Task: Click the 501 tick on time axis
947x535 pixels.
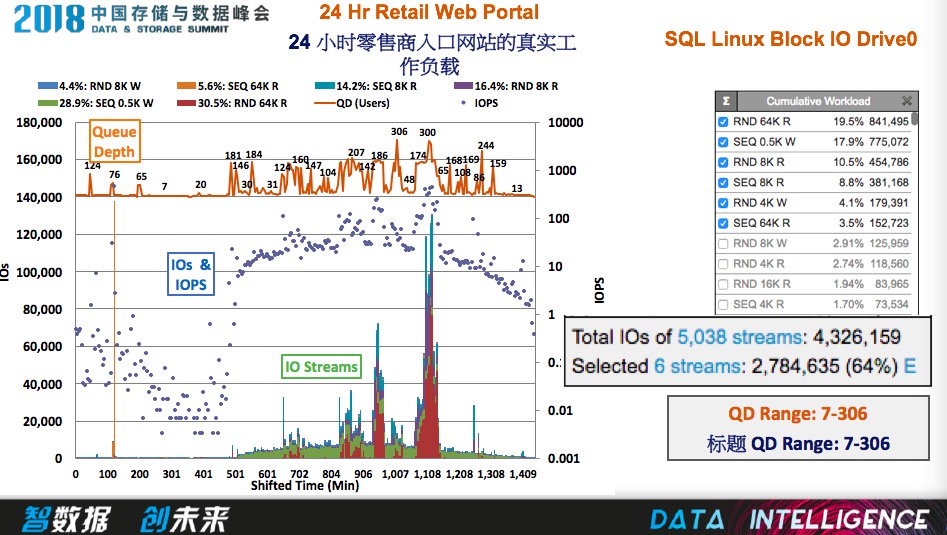Action: [236, 474]
